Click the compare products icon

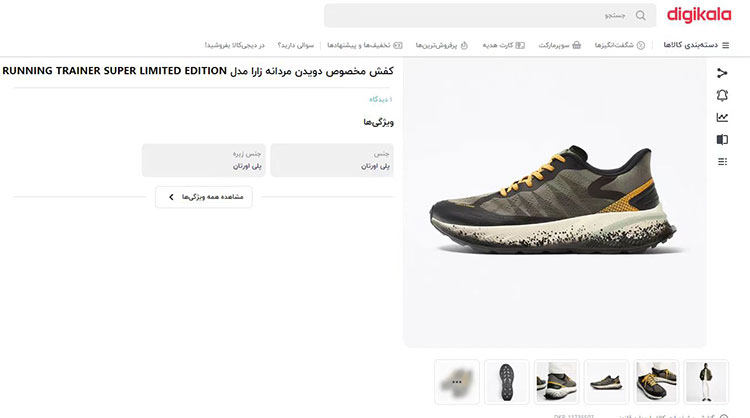pyautogui.click(x=722, y=140)
